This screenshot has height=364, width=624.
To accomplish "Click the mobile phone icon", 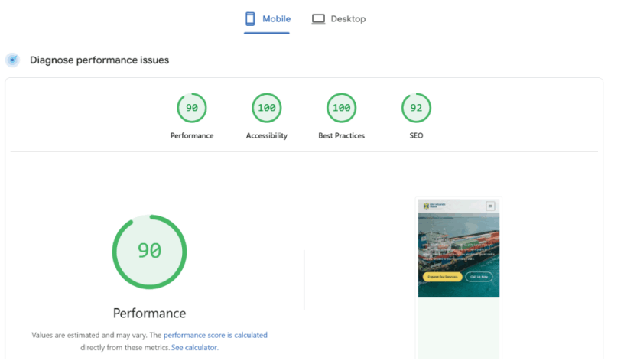I will click(250, 19).
